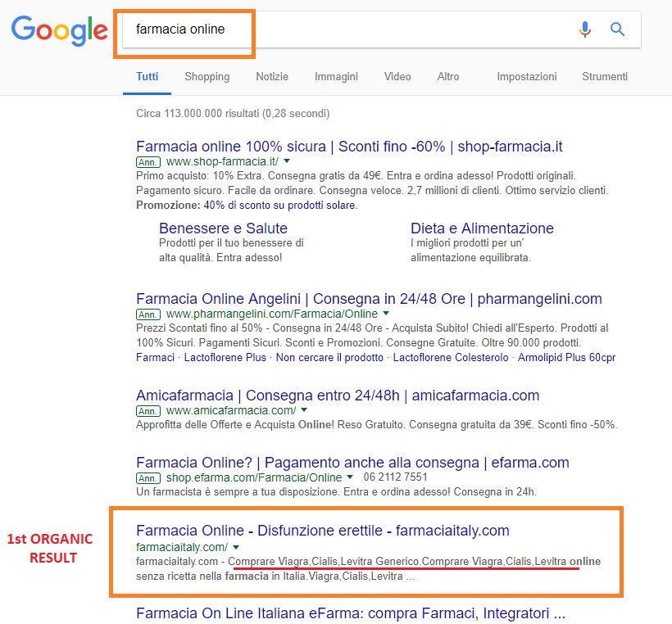Click the 'Ann.' badge beside shop.efarma.com
The image size is (672, 624).
148,478
